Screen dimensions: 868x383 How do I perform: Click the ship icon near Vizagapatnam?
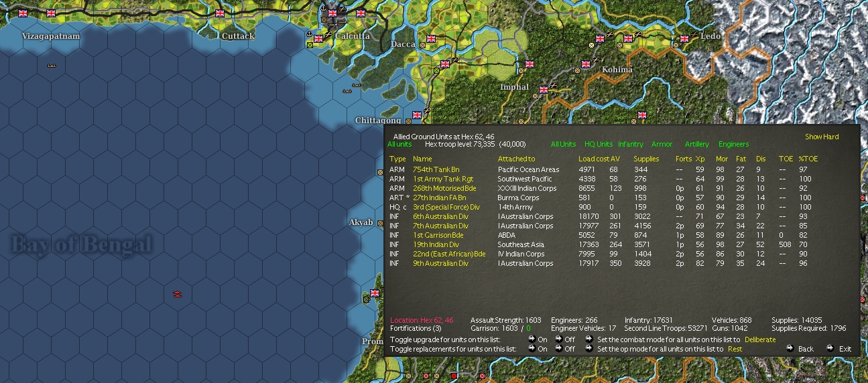[52, 65]
